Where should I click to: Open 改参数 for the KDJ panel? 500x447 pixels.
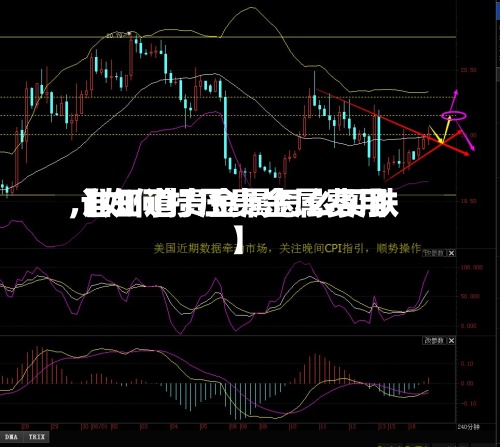434,253
